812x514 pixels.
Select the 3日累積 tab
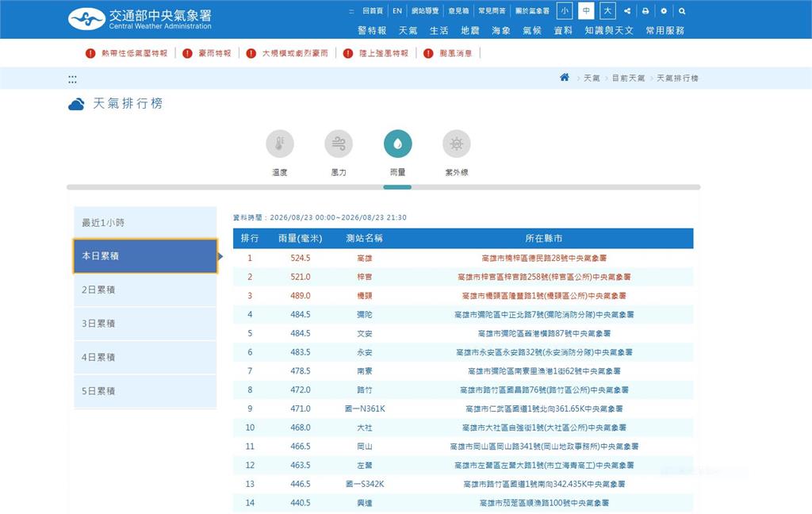(145, 324)
